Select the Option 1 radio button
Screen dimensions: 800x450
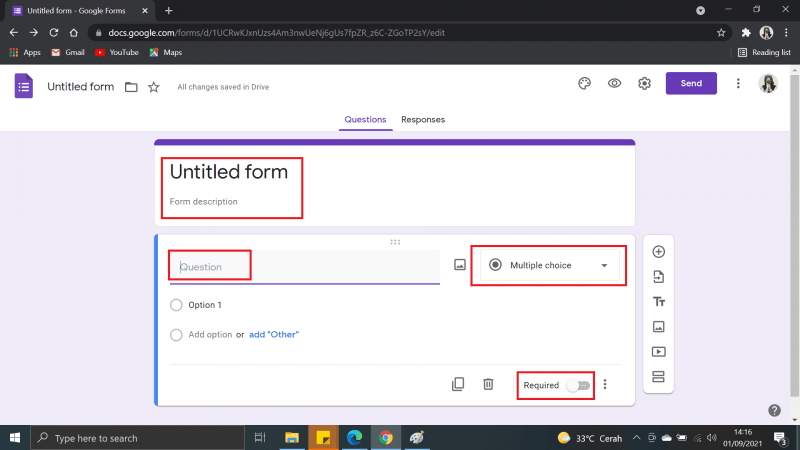click(x=176, y=305)
